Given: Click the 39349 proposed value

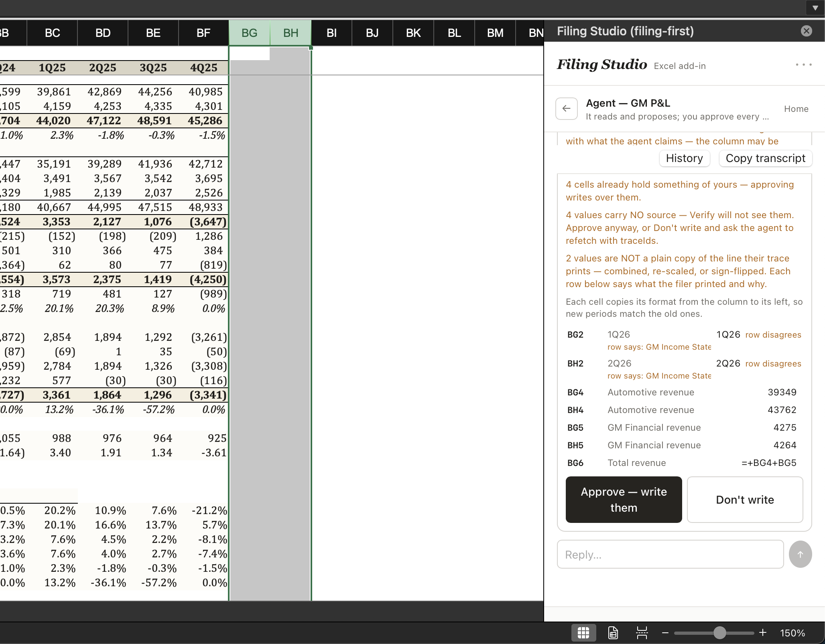Looking at the screenshot, I should [782, 392].
